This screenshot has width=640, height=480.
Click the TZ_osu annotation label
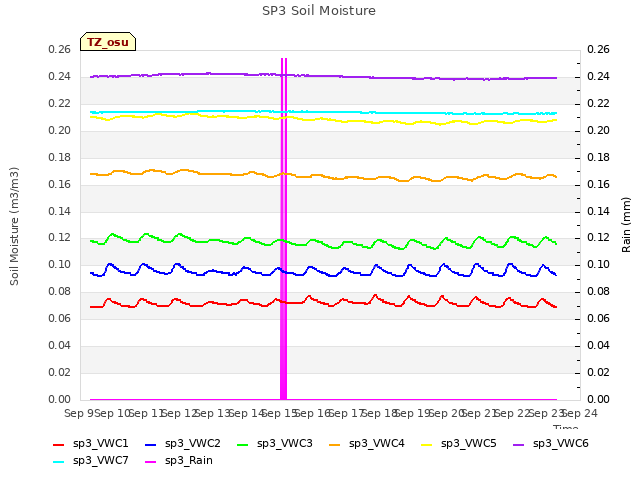(108, 42)
